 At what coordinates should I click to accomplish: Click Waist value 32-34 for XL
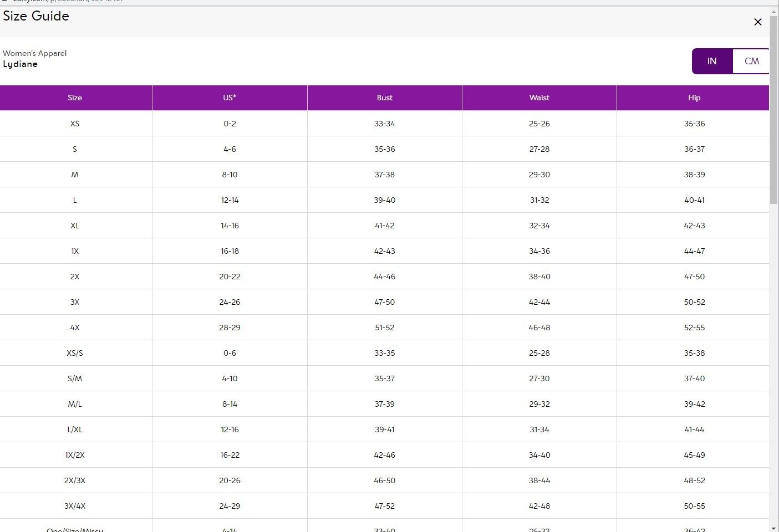(539, 226)
